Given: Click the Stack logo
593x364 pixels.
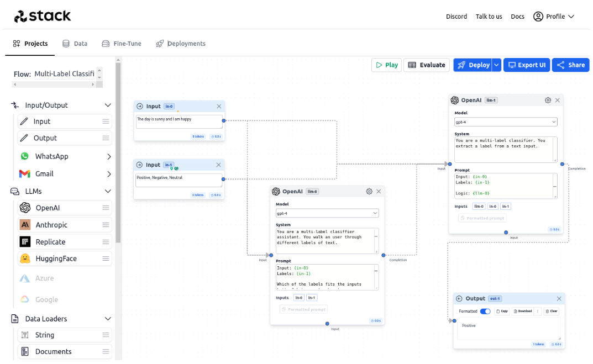Looking at the screenshot, I should (43, 16).
